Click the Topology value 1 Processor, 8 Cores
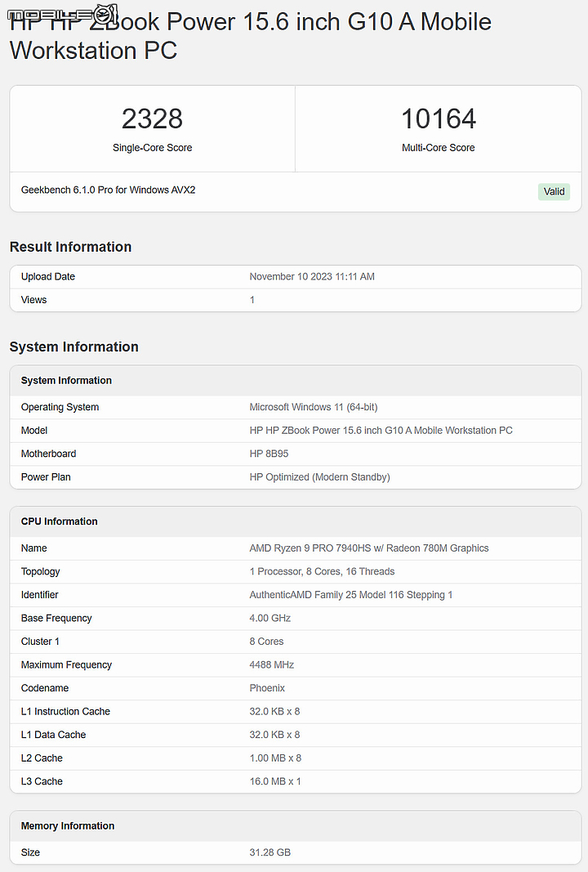The height and width of the screenshot is (872, 588). point(322,572)
